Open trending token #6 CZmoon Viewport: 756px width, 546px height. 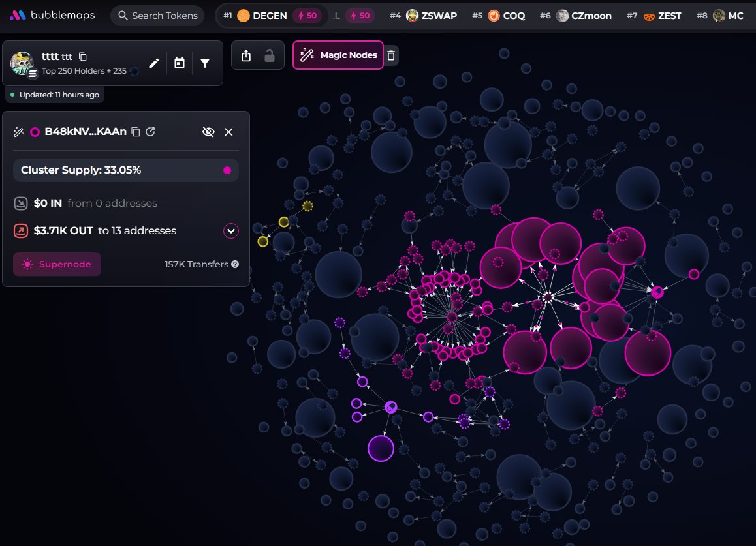576,16
